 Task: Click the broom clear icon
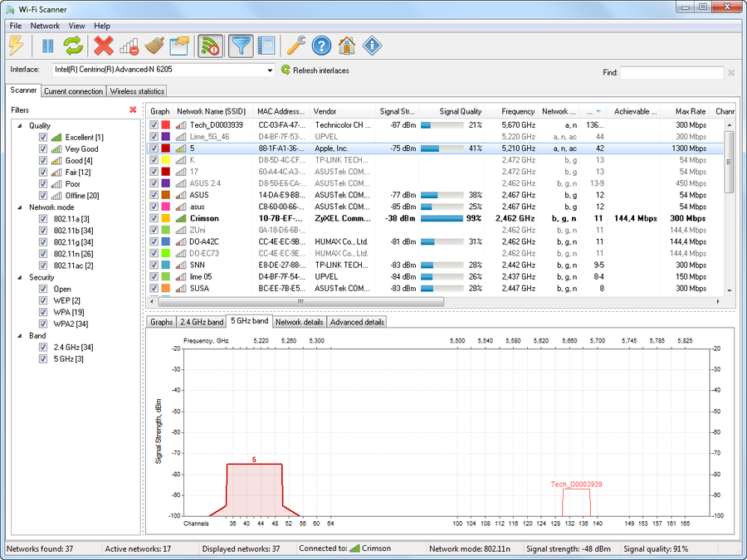pyautogui.click(x=154, y=46)
